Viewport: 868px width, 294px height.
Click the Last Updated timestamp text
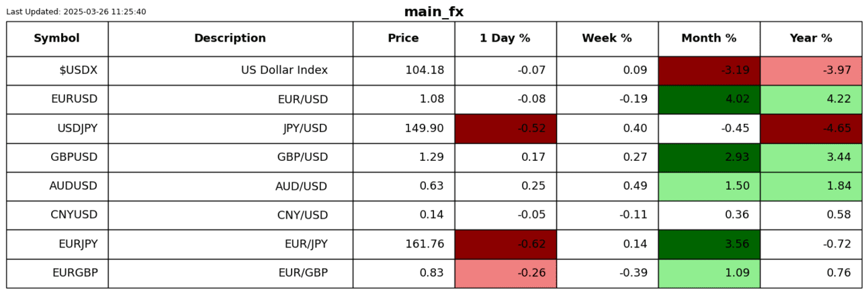(x=76, y=12)
